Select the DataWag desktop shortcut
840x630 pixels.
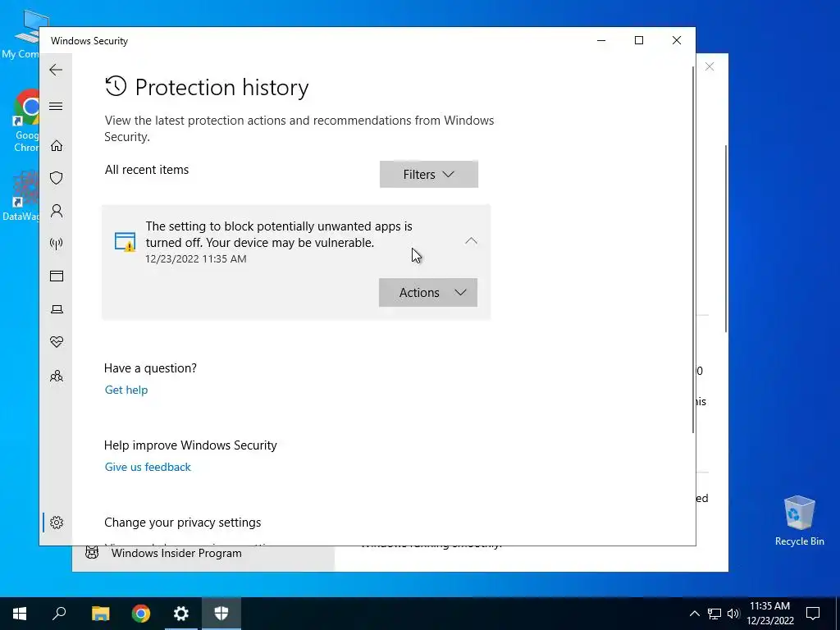pyautogui.click(x=21, y=195)
